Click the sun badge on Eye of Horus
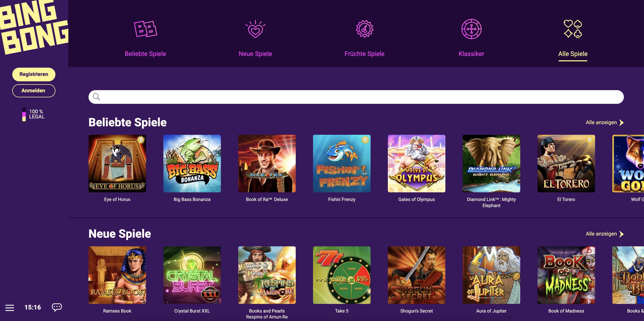The image size is (644, 321). (x=141, y=139)
